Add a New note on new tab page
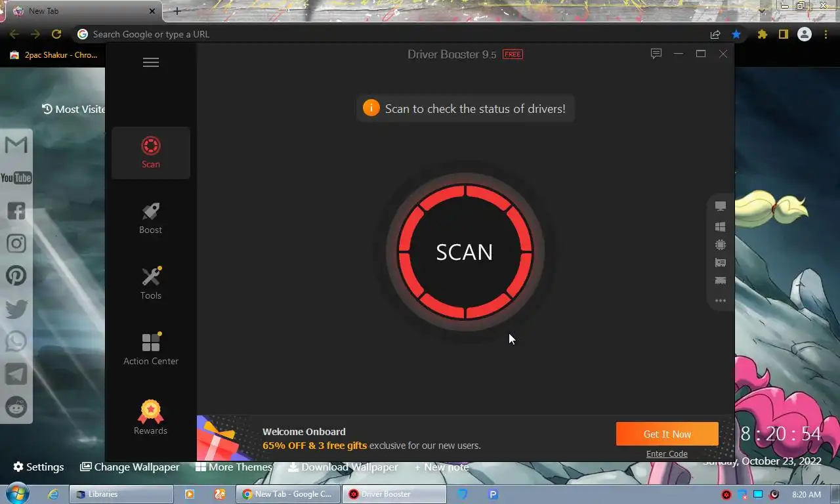 point(441,467)
